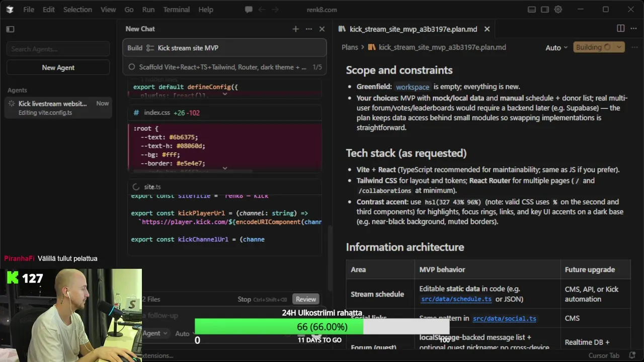Image resolution: width=644 pixels, height=362 pixels.
Task: Toggle the bottom panel layout icon
Action: point(532,10)
